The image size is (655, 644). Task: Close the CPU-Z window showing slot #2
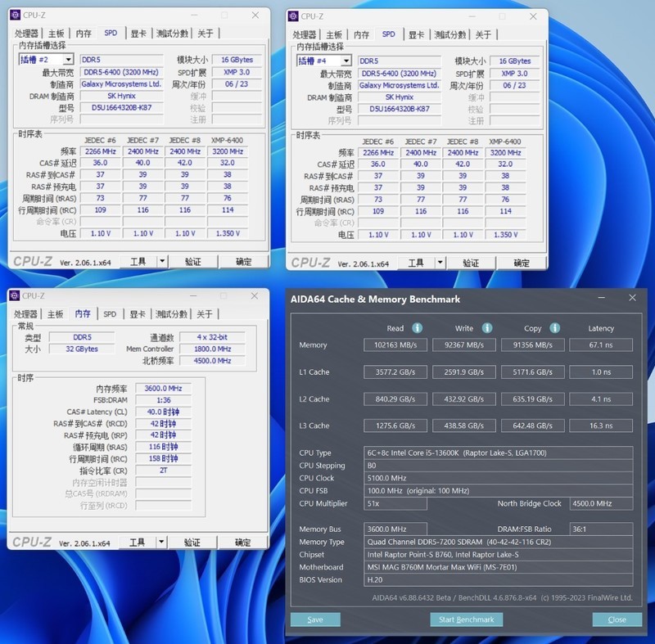255,15
